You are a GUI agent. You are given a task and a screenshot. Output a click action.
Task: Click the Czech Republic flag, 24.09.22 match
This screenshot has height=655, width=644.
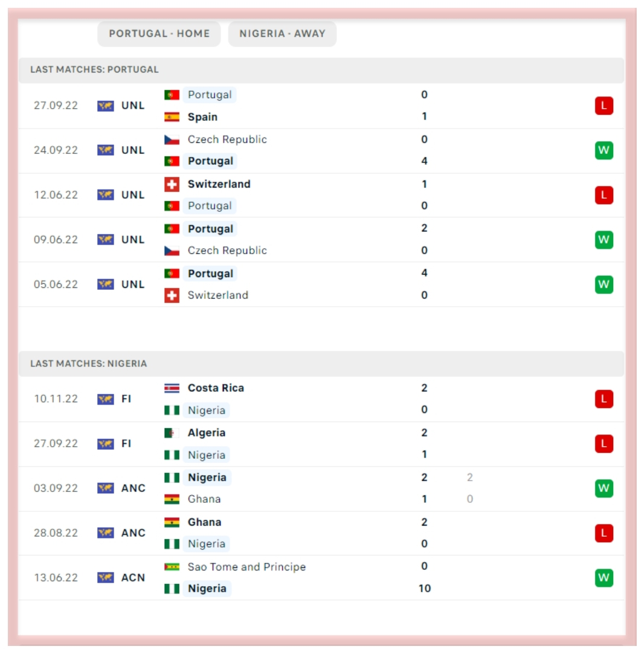172,139
